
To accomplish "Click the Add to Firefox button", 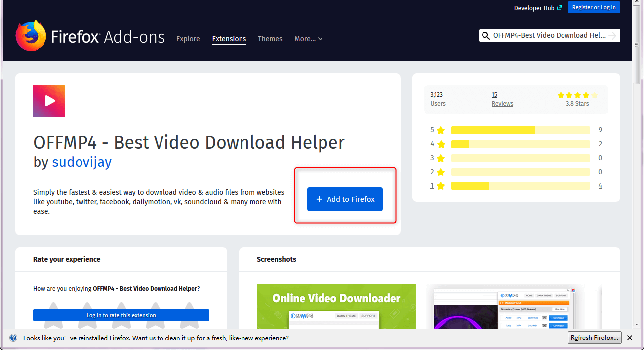I will click(345, 199).
